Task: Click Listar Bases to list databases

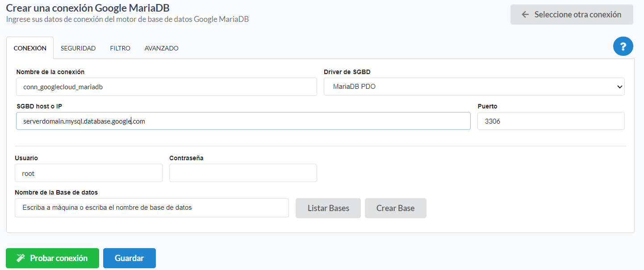Action: 328,208
